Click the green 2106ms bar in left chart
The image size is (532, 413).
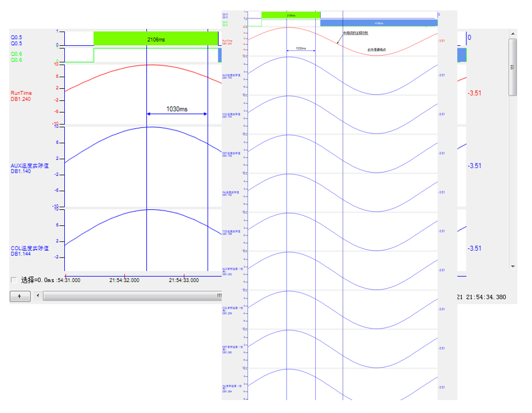[x=155, y=39]
